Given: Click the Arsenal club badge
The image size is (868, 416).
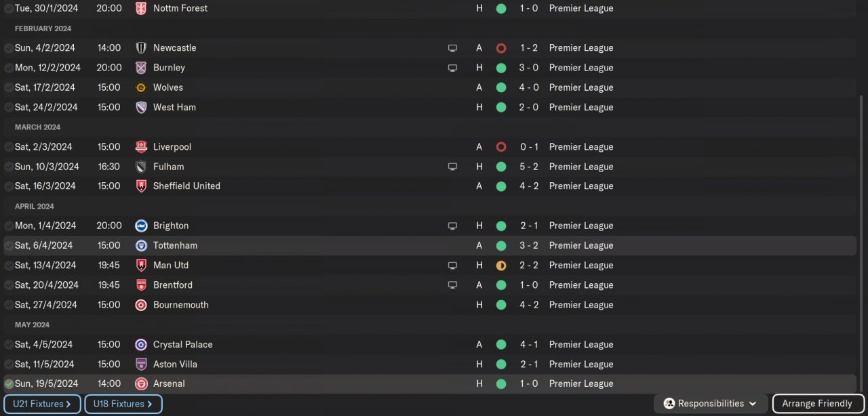Looking at the screenshot, I should 141,383.
